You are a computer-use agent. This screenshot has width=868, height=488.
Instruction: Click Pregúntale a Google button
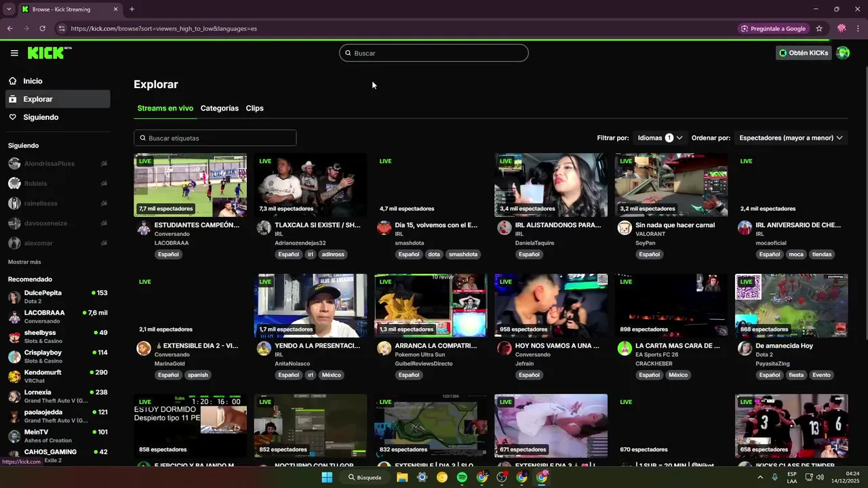[774, 28]
